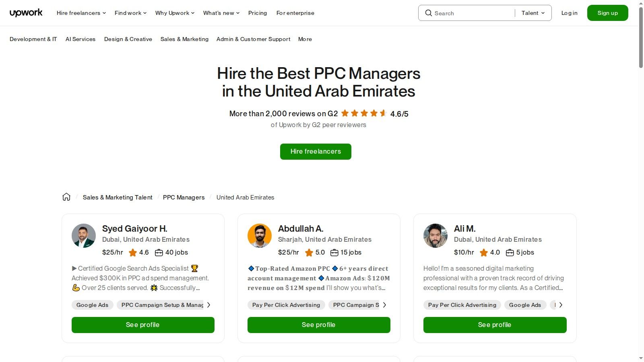Reveal more skills on Abdullah's card via right arrow
The height and width of the screenshot is (362, 644).
coord(385,305)
